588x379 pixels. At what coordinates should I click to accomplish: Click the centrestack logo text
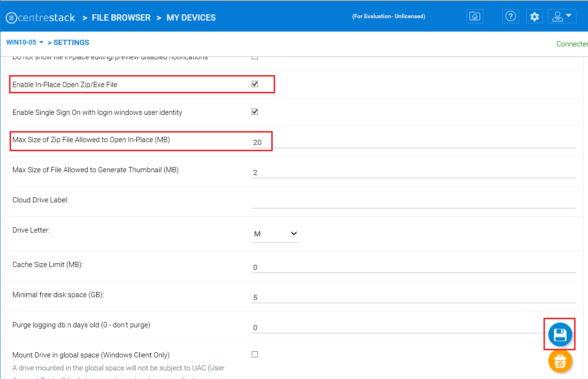(x=47, y=18)
